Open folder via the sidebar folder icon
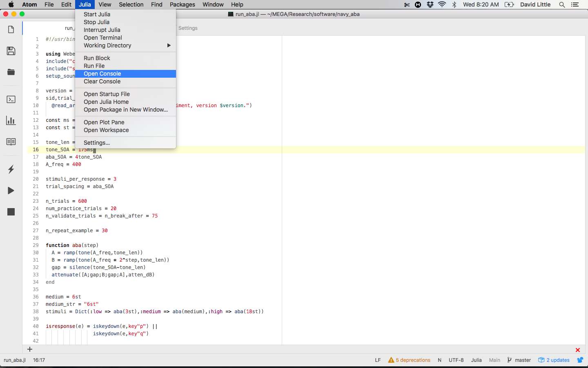Screen dimensions: 588x368 point(11,72)
